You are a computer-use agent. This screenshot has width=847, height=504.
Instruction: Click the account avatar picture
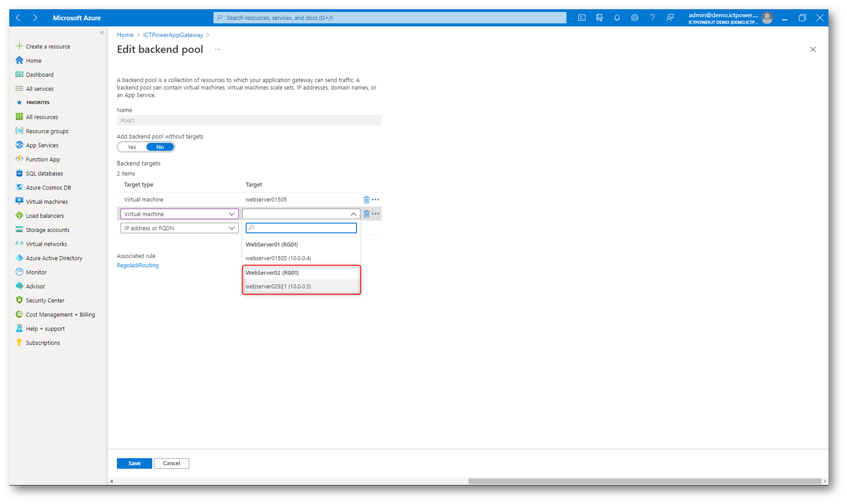[x=767, y=18]
